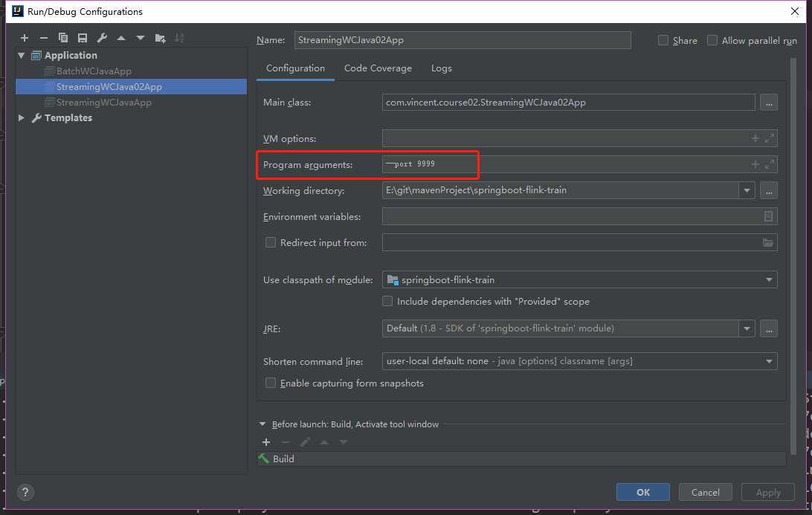Switch to the Configuration tab
Screen dimensions: 812x515
tap(295, 68)
